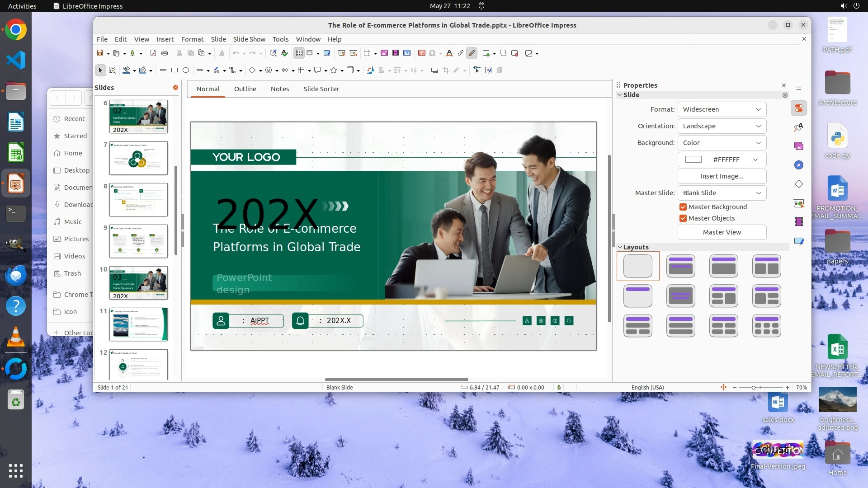Image resolution: width=868 pixels, height=488 pixels.
Task: Click the #FFFFFF background color swatch
Action: (693, 160)
